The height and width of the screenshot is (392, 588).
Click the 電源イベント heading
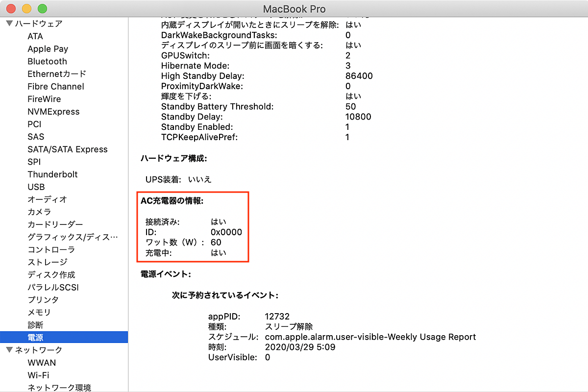click(166, 274)
